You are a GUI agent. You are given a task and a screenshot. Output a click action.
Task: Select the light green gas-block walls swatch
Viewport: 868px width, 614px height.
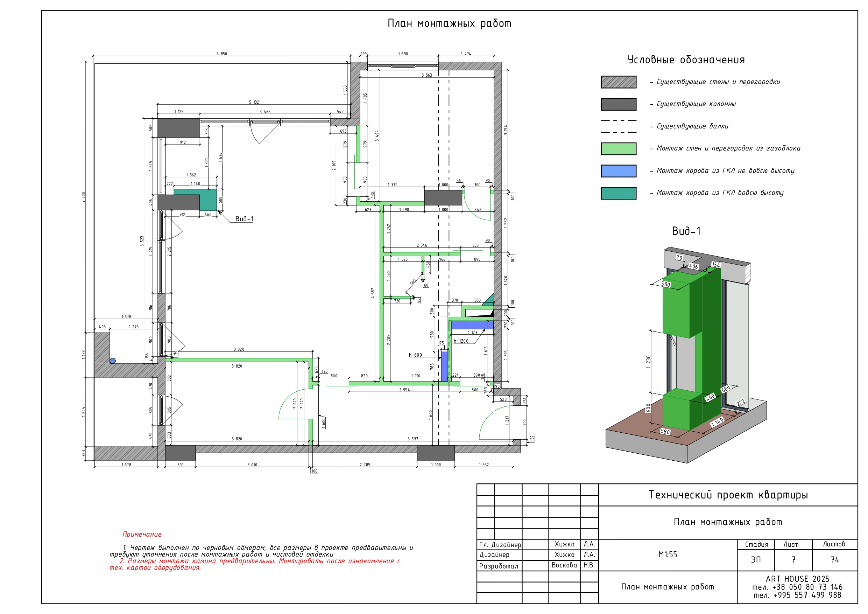(x=619, y=149)
